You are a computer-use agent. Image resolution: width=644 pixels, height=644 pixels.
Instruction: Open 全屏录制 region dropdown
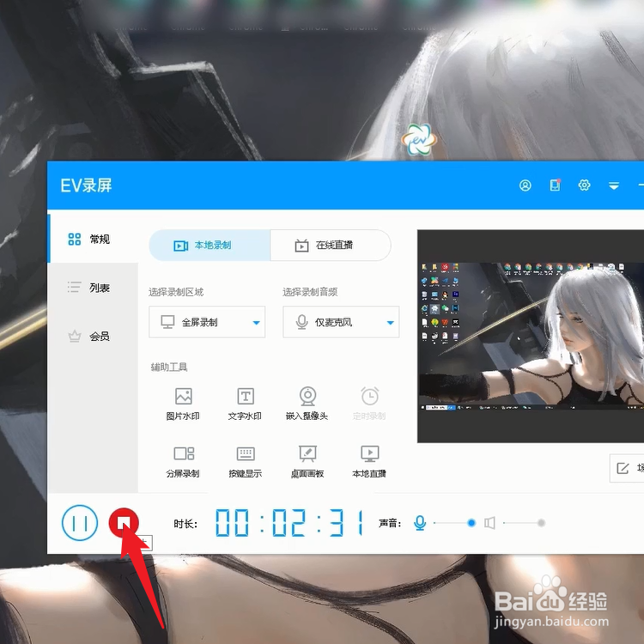[x=207, y=322]
